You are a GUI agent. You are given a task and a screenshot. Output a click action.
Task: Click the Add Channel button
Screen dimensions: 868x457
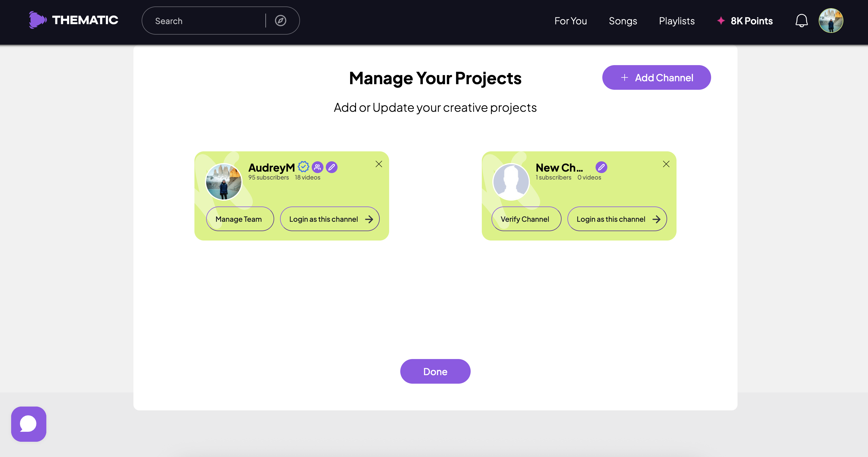point(656,77)
